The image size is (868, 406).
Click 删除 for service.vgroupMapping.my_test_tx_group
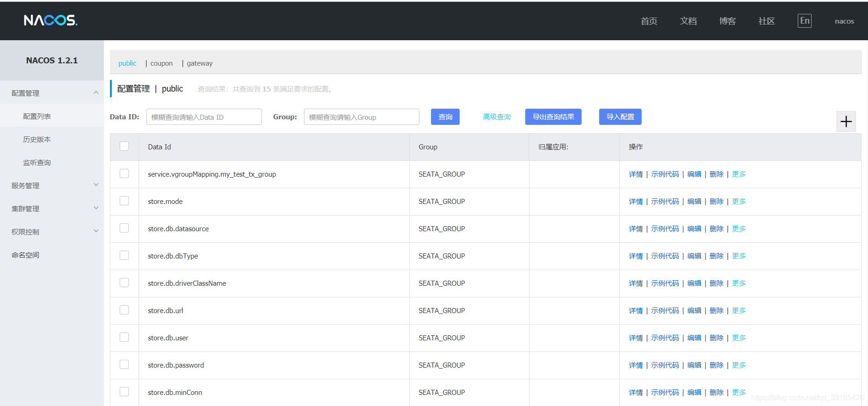point(716,174)
